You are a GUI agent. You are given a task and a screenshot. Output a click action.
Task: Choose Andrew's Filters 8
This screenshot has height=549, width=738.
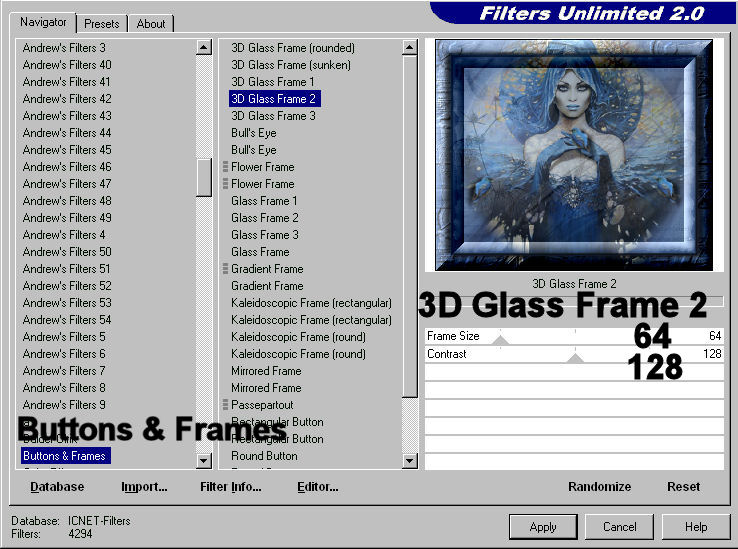[64, 388]
